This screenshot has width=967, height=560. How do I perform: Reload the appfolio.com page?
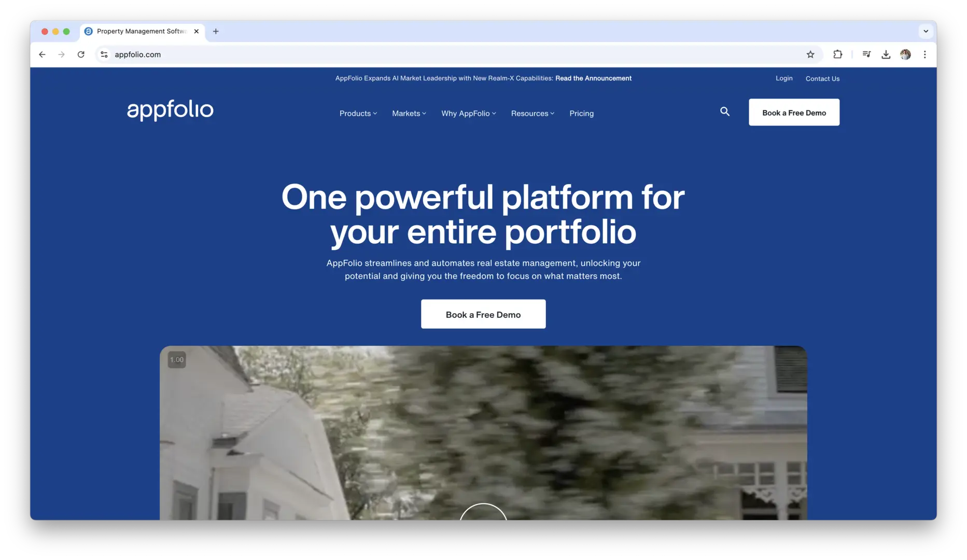click(x=81, y=54)
